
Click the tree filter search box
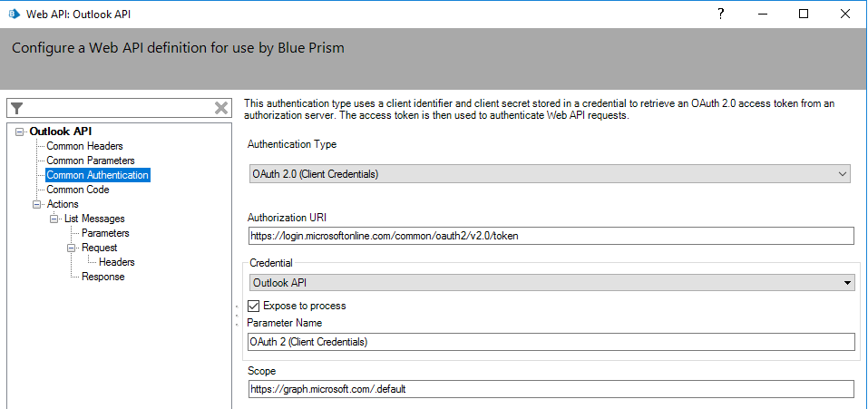(118, 108)
